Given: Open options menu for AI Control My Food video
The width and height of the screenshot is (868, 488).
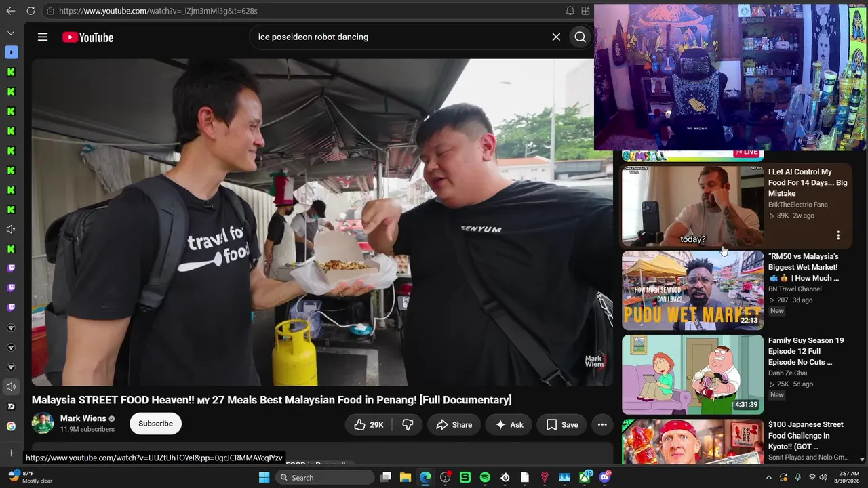Looking at the screenshot, I should 838,235.
